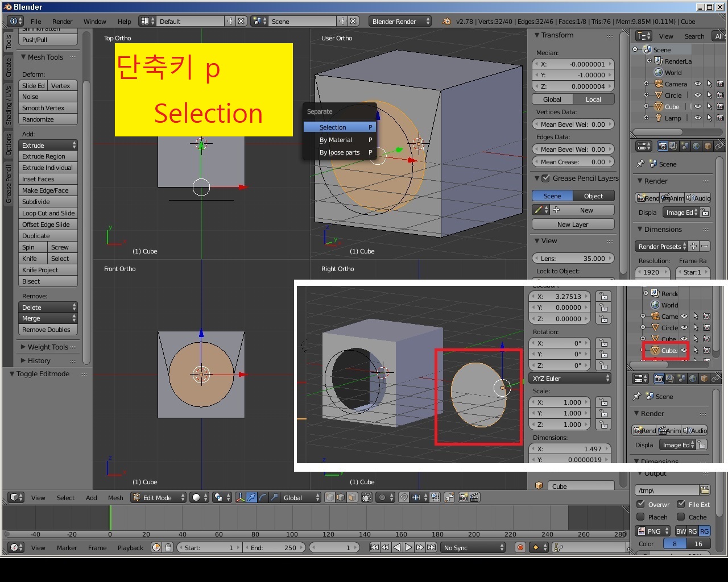This screenshot has height=582, width=728.
Task: Toggle renderability camera icon for Lamp
Action: pyautogui.click(x=720, y=118)
